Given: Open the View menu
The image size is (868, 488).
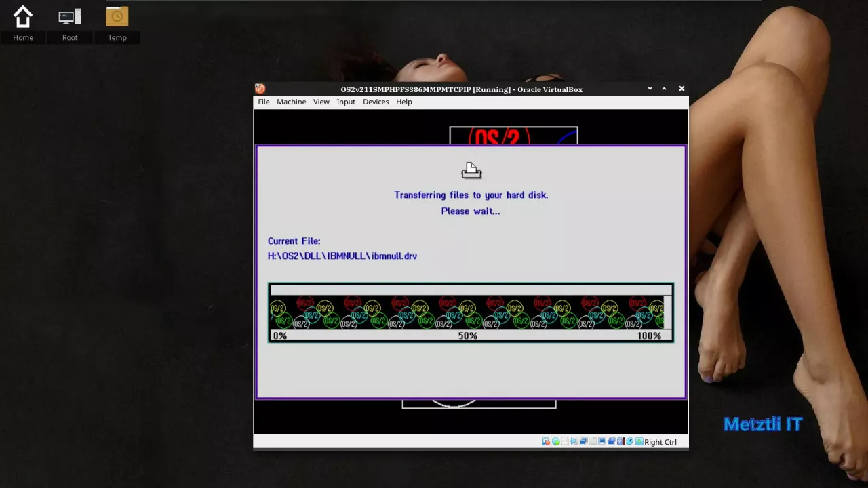Looking at the screenshot, I should (321, 102).
